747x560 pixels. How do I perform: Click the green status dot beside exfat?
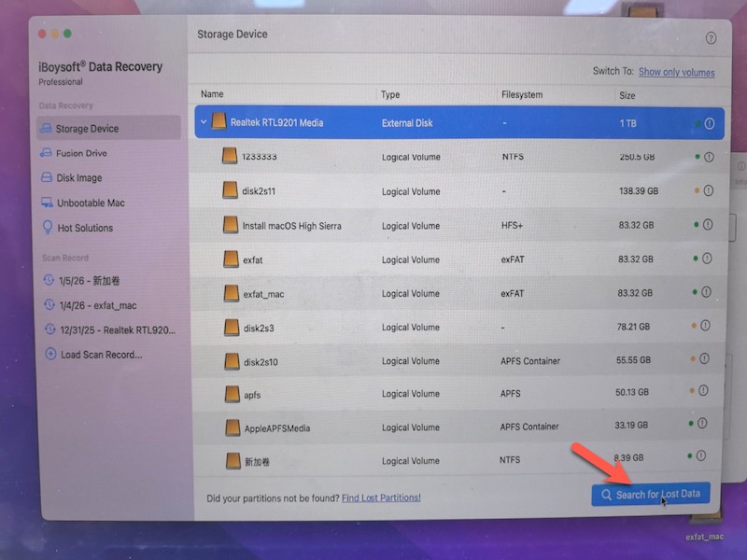click(693, 259)
